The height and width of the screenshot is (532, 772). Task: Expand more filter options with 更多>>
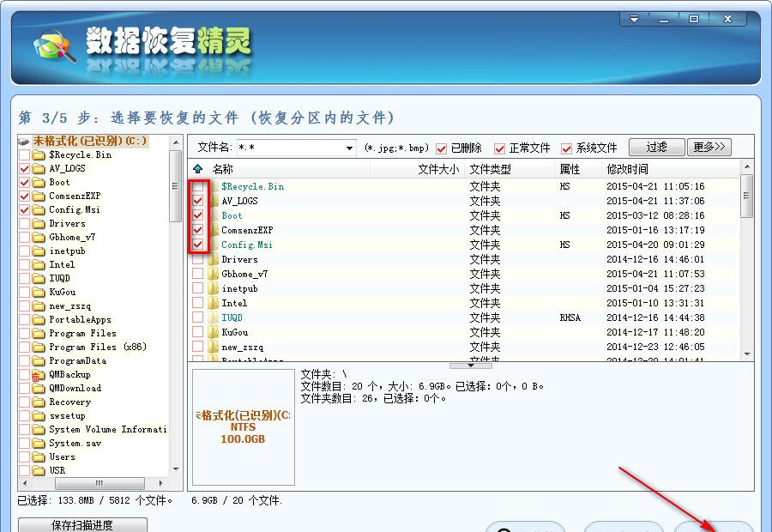point(709,147)
